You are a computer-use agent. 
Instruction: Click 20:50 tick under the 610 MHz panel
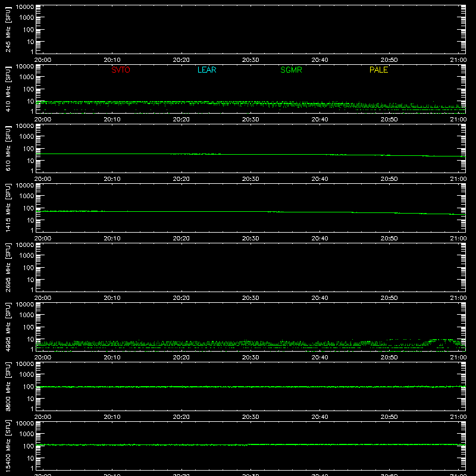pos(389,179)
